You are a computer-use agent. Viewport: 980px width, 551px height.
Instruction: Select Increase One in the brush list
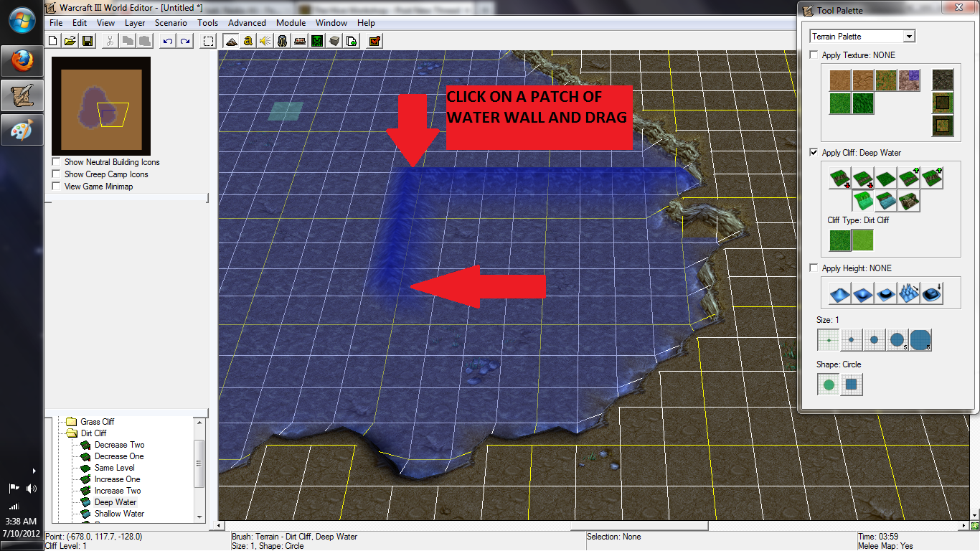(x=118, y=479)
